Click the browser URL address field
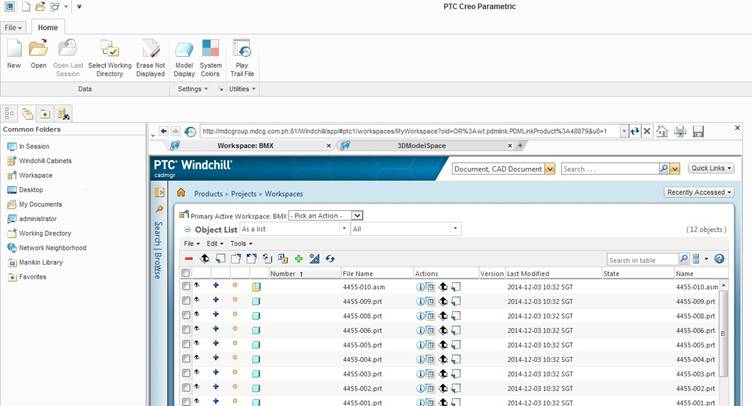752x406 pixels. click(x=410, y=131)
